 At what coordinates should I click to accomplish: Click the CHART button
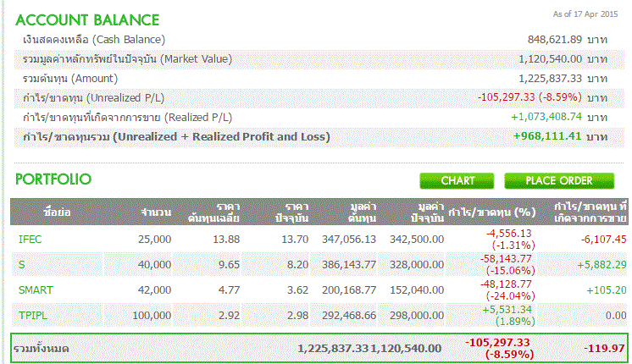(457, 180)
